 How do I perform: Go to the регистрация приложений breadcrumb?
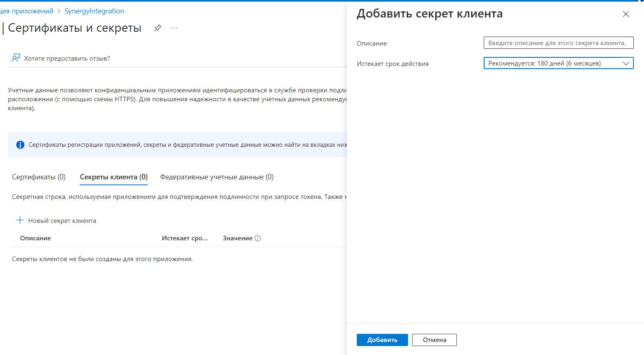pyautogui.click(x=26, y=11)
